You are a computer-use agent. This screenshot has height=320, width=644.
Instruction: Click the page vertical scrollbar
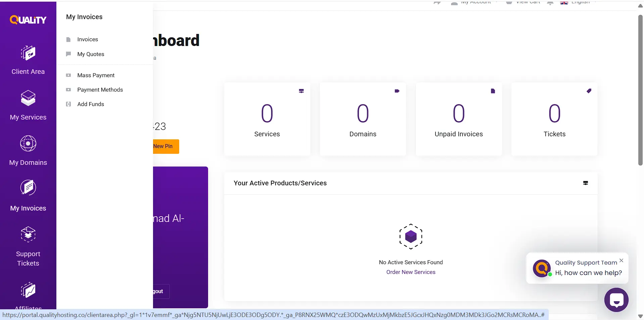coord(640,90)
